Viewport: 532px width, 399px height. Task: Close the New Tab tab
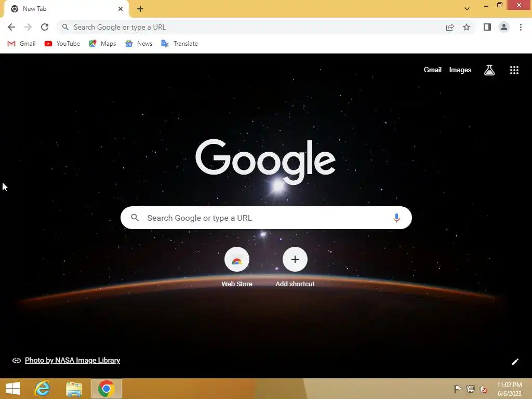click(120, 9)
